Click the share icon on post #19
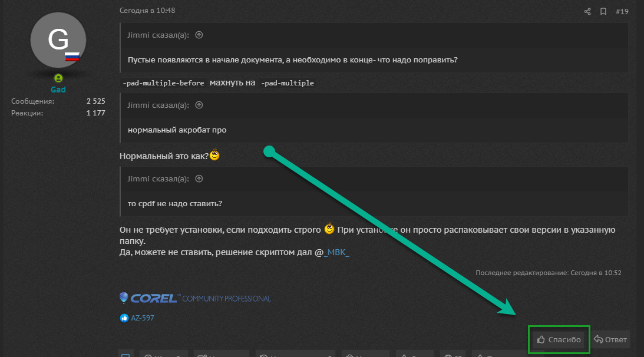644x357 pixels. [x=587, y=12]
